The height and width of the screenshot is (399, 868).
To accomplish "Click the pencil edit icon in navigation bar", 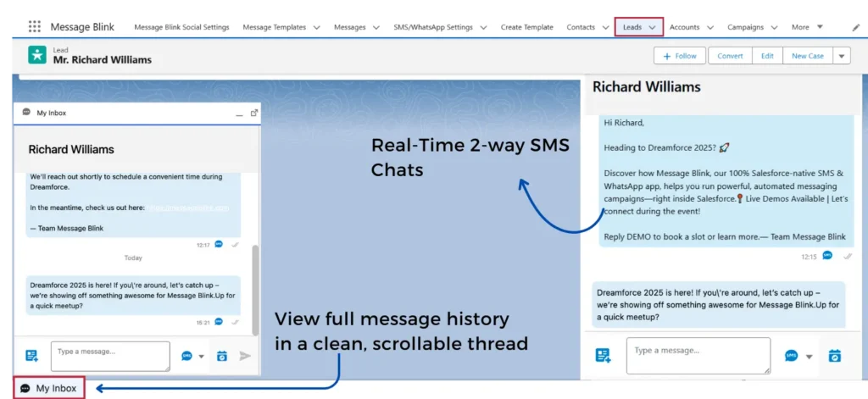I will [855, 27].
